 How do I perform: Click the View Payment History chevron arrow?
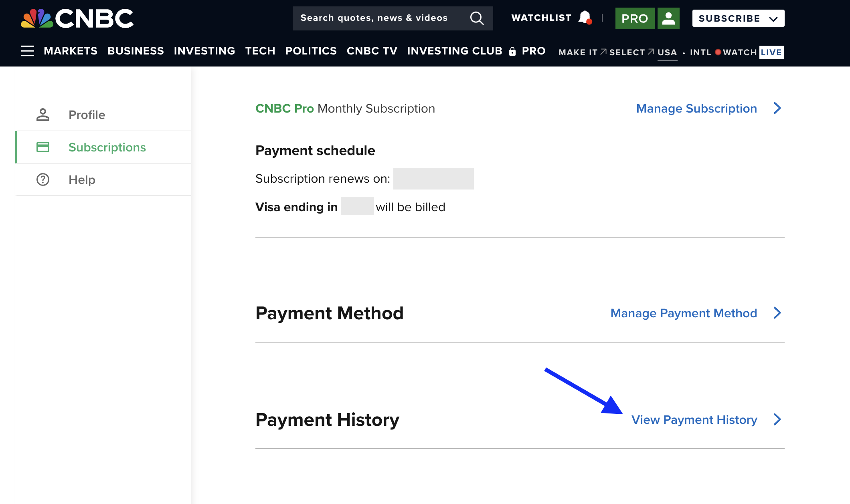tap(777, 419)
